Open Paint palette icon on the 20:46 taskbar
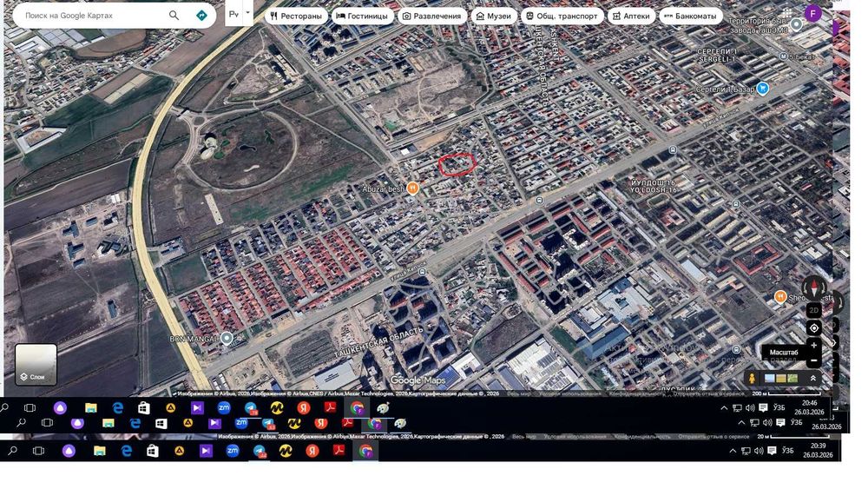 click(383, 408)
